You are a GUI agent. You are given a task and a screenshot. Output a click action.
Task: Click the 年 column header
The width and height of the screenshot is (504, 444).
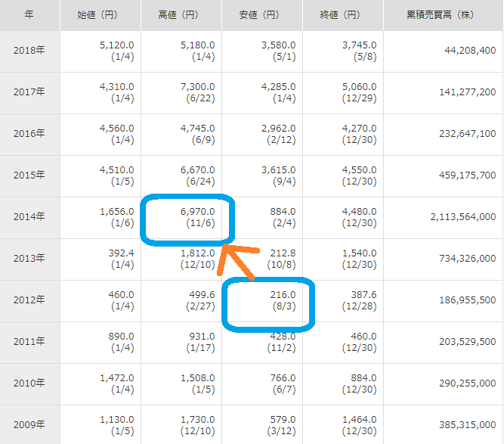click(29, 14)
